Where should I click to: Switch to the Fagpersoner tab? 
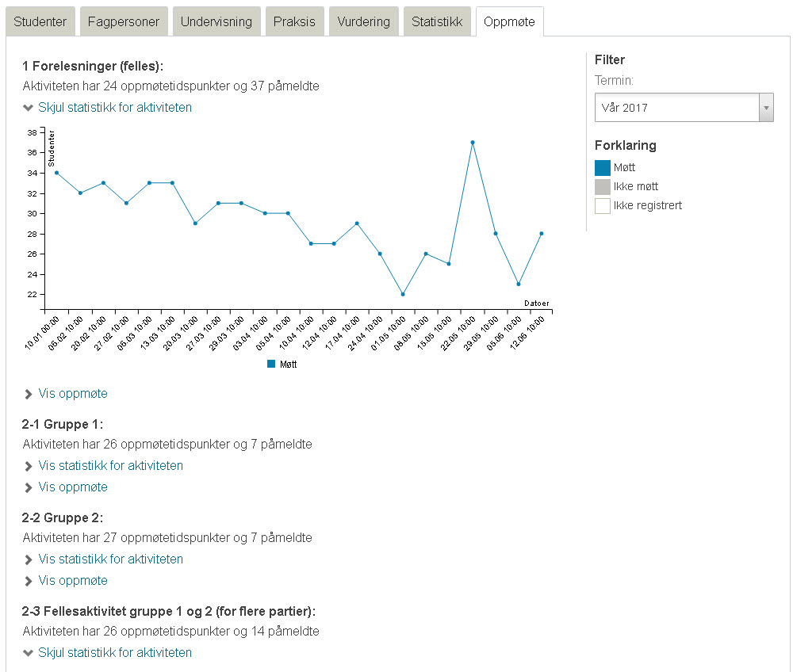[124, 21]
